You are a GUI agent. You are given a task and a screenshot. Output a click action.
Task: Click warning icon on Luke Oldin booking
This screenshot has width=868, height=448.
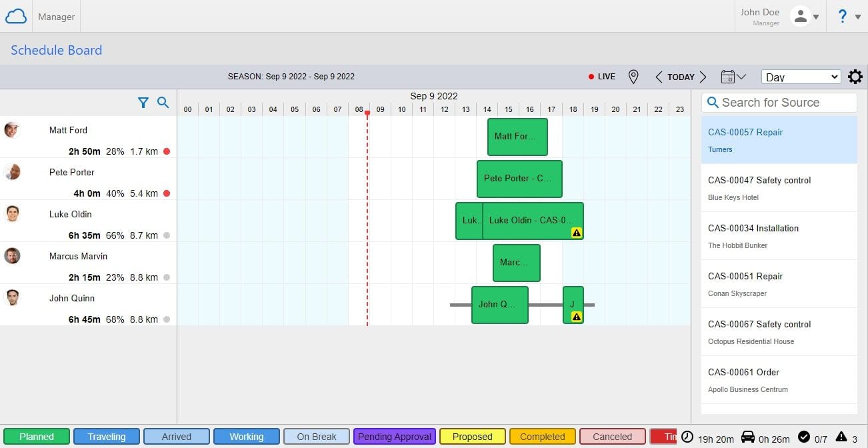(577, 233)
